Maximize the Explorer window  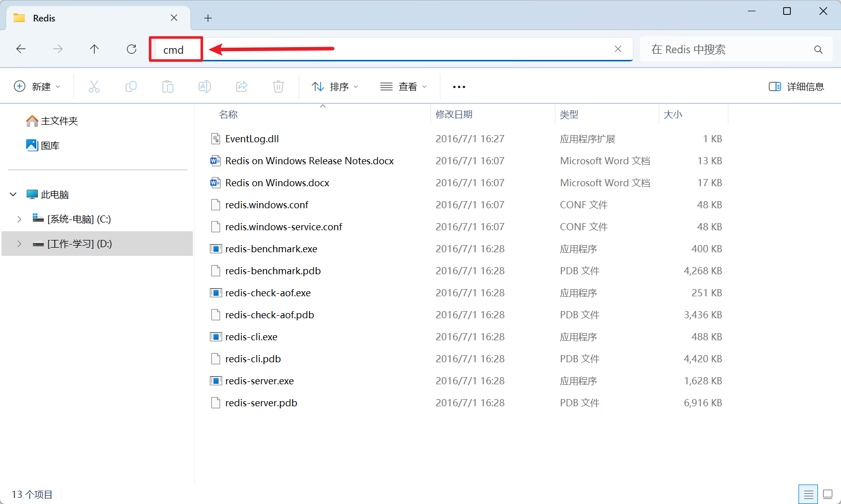coord(787,11)
